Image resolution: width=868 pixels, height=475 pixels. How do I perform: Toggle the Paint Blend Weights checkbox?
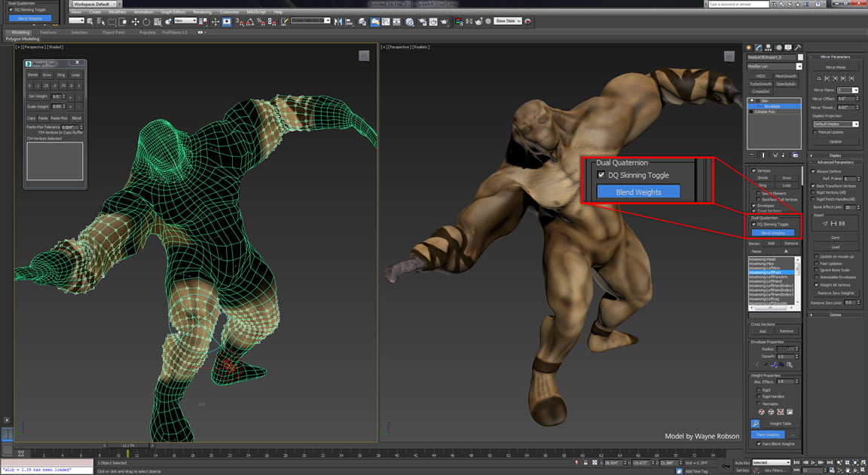coord(759,443)
